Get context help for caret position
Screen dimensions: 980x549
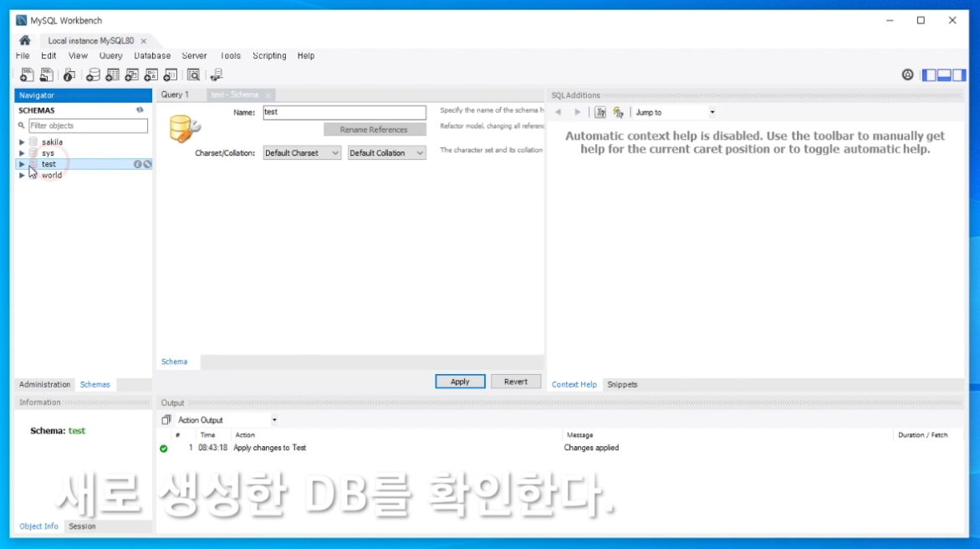(x=600, y=112)
